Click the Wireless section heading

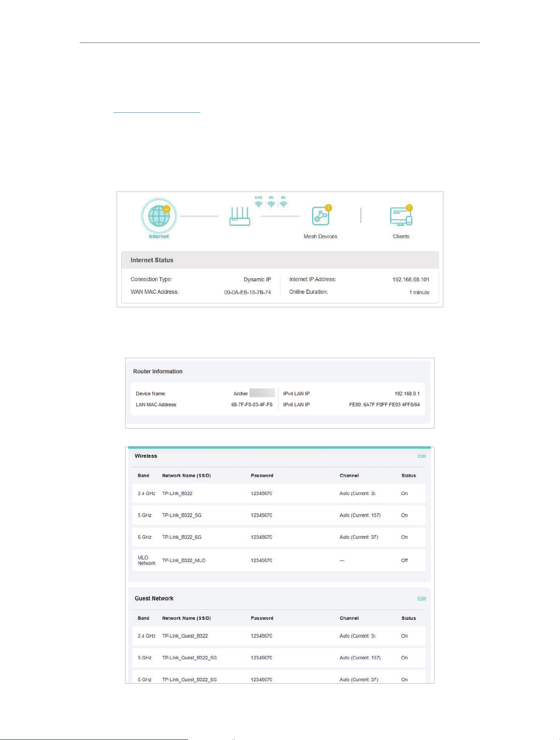(x=146, y=456)
